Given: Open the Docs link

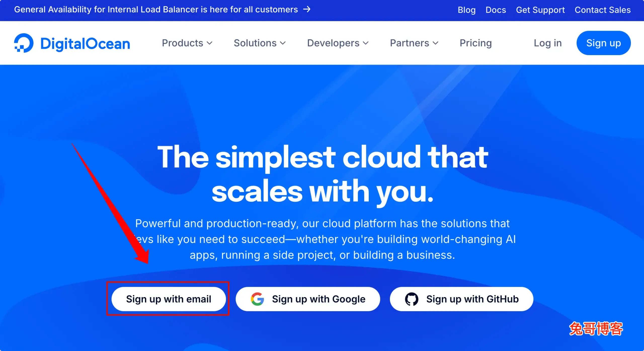Looking at the screenshot, I should [496, 10].
